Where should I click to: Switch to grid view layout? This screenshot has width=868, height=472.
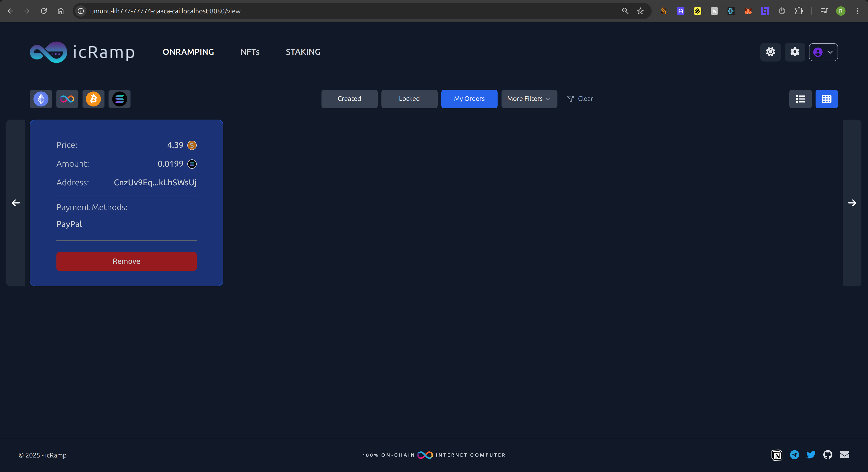click(x=827, y=99)
